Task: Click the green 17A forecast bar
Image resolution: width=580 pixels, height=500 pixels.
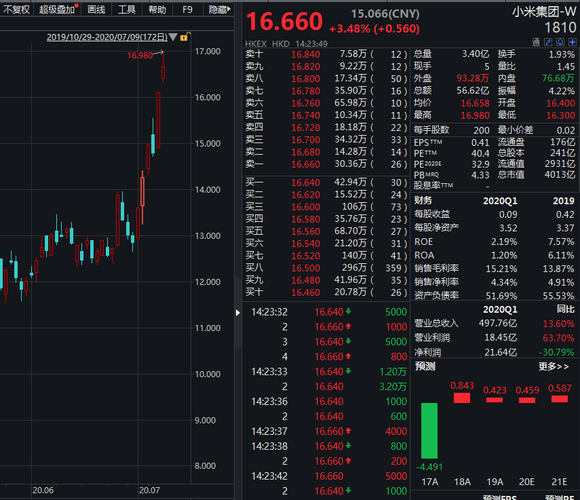Action: coord(429,431)
